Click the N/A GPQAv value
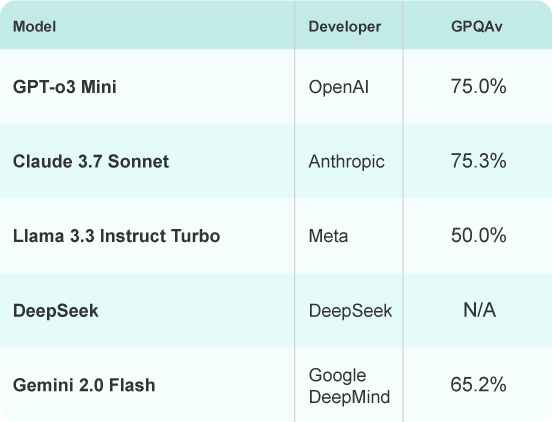Screen dimensions: 552x422 479,310
